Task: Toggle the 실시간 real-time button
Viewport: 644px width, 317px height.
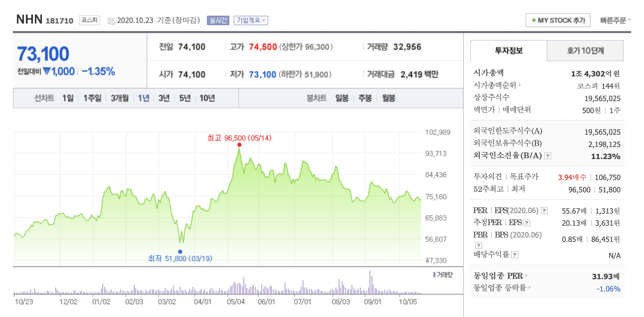Action: click(x=218, y=20)
